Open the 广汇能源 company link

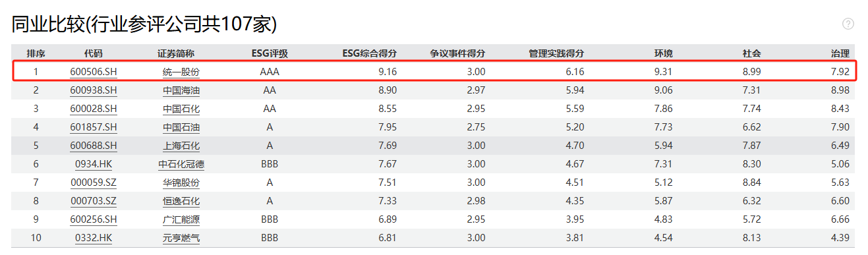181,219
